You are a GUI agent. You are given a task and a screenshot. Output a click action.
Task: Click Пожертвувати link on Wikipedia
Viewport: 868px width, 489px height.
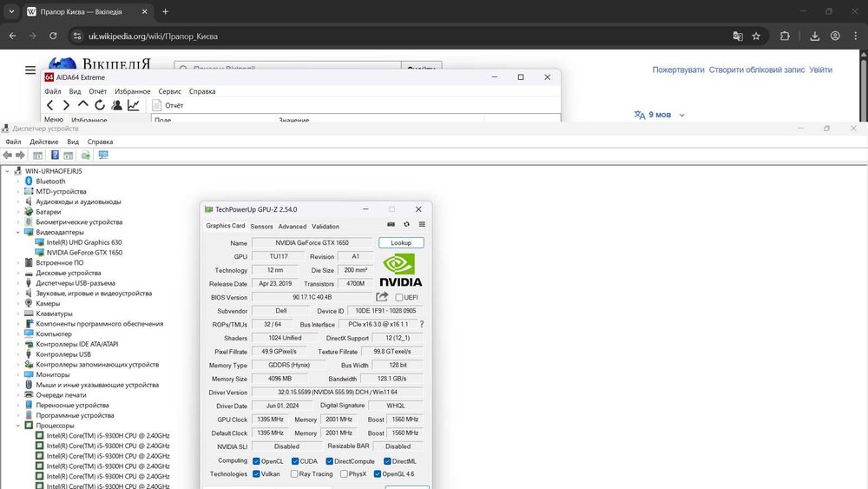(678, 69)
